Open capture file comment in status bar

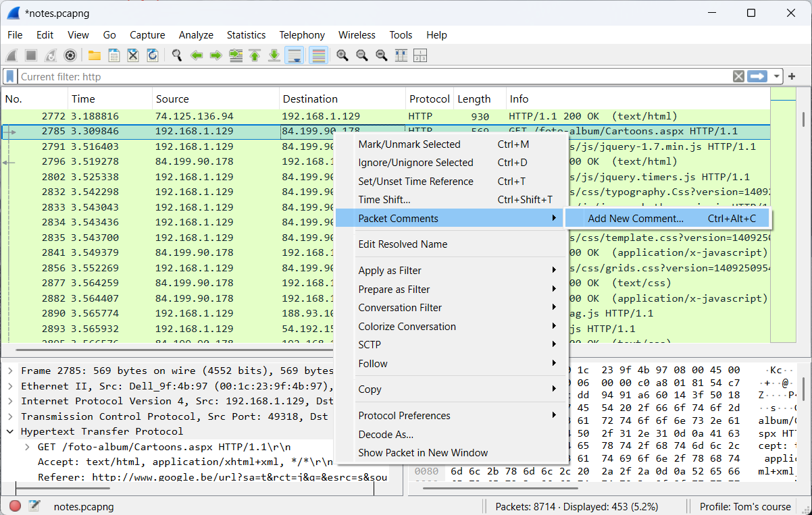tap(34, 506)
